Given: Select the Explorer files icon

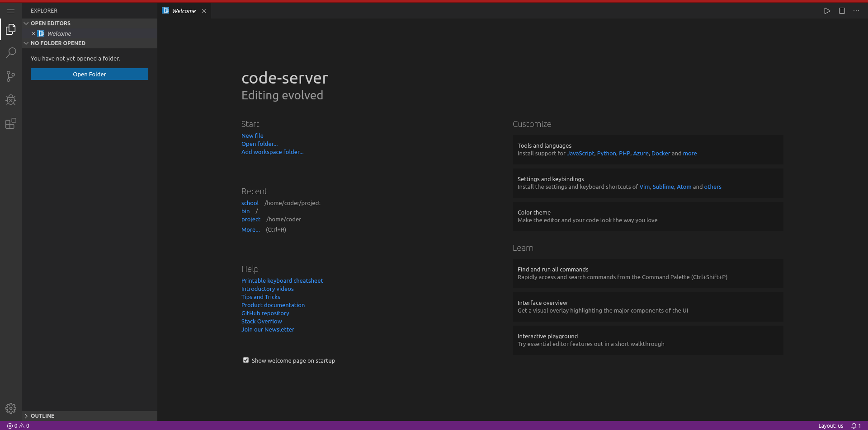Looking at the screenshot, I should pyautogui.click(x=11, y=29).
